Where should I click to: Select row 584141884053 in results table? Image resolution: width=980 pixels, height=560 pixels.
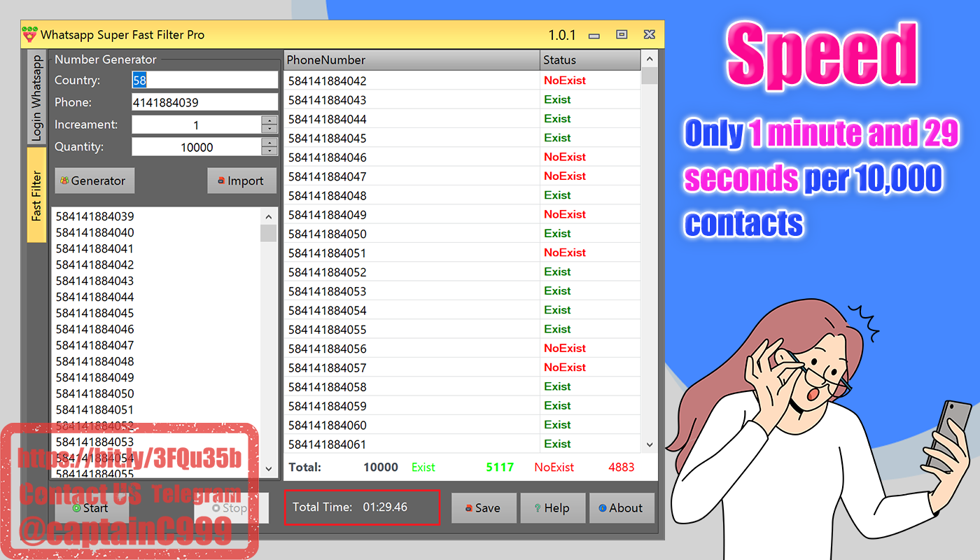tap(462, 291)
